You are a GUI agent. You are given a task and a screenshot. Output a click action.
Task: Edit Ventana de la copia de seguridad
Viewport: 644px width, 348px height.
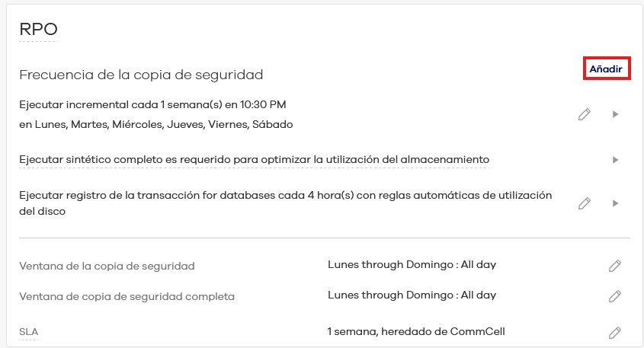[615, 266]
